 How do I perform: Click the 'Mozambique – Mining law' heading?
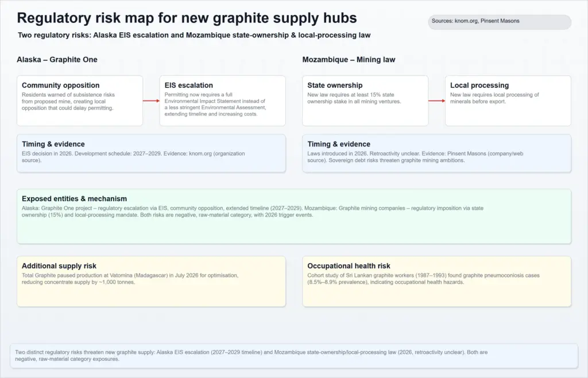349,60
